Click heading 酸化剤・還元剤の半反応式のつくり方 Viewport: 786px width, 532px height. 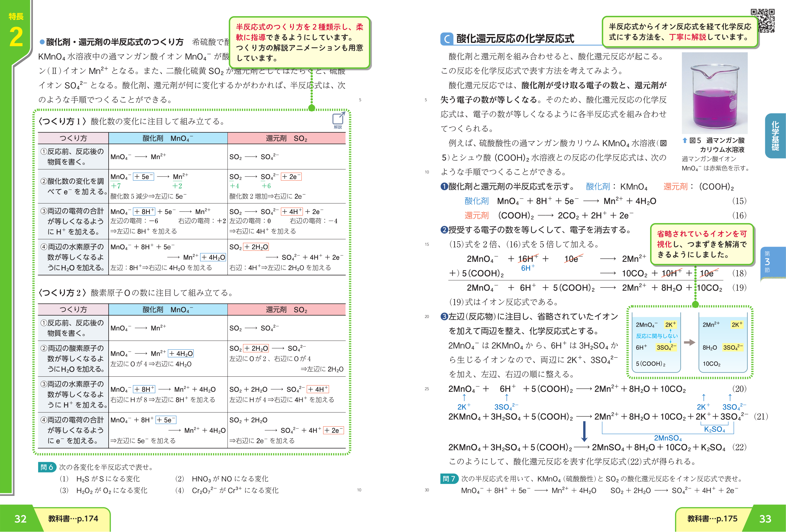[115, 42]
